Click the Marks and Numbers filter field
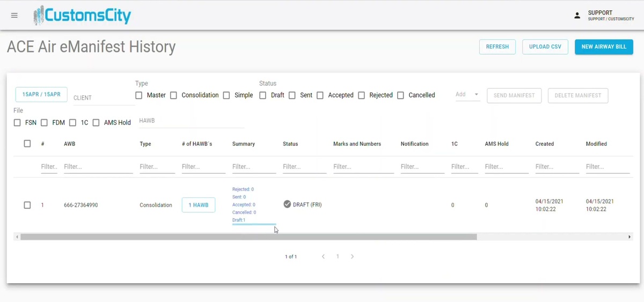Viewport: 644px width, 302px height. click(x=363, y=167)
